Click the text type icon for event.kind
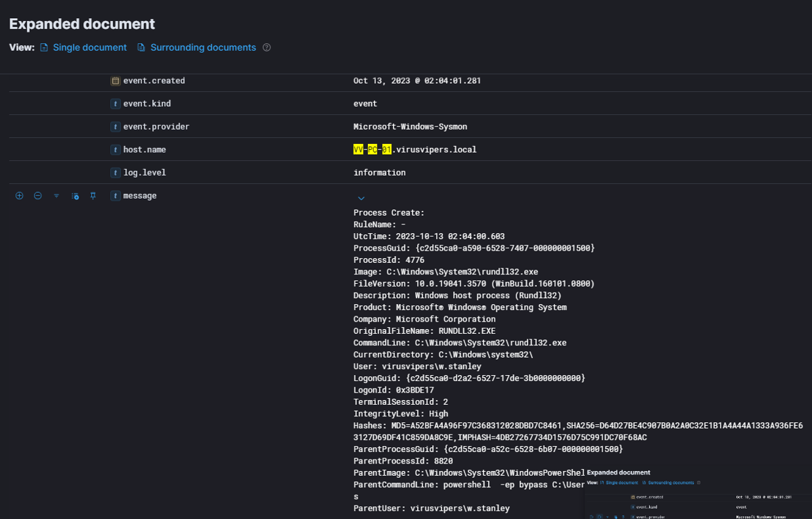The width and height of the screenshot is (812, 519). 116,104
